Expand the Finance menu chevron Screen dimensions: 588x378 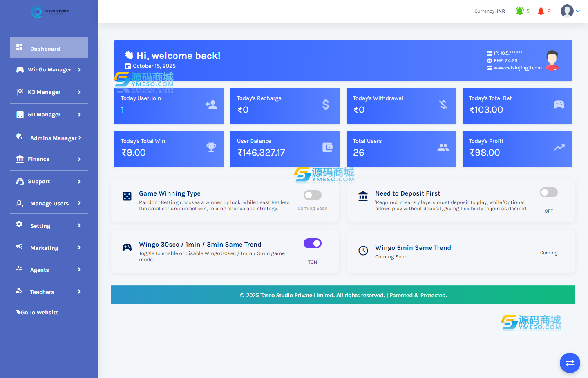tap(79, 159)
